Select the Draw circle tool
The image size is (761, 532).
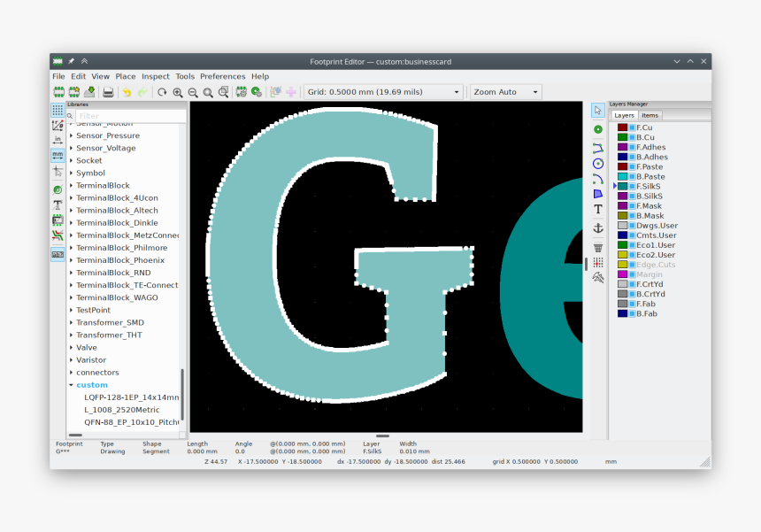click(x=598, y=164)
